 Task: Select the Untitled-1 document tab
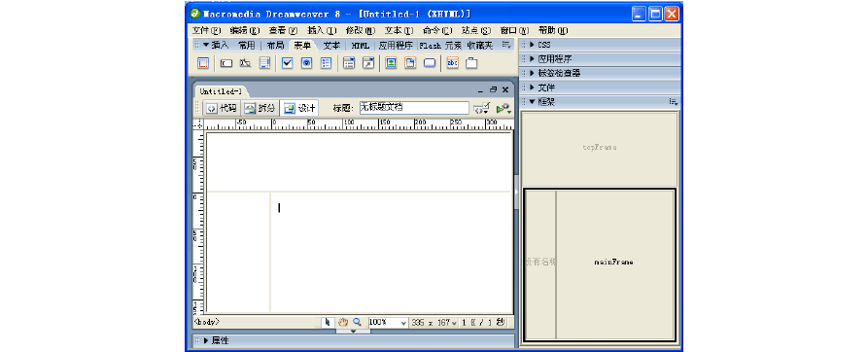pyautogui.click(x=221, y=91)
